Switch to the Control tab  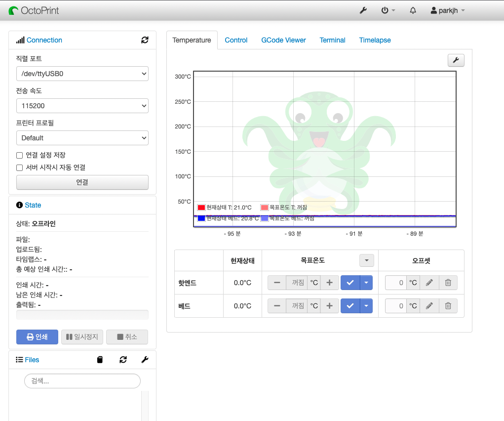236,40
